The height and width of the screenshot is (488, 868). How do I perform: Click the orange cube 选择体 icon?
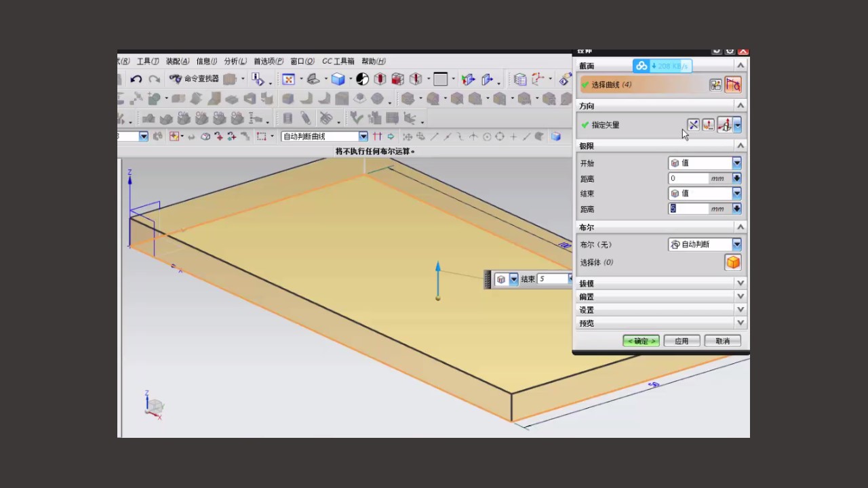click(733, 262)
